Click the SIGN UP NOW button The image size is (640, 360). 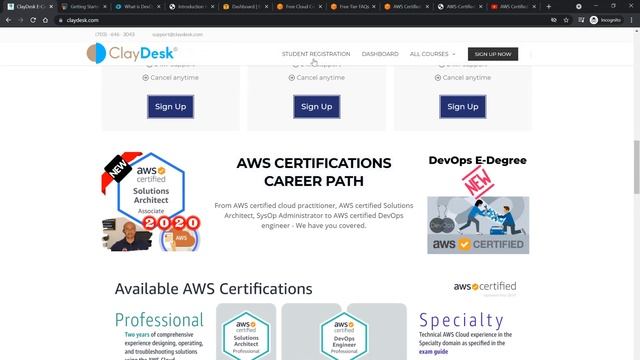493,54
